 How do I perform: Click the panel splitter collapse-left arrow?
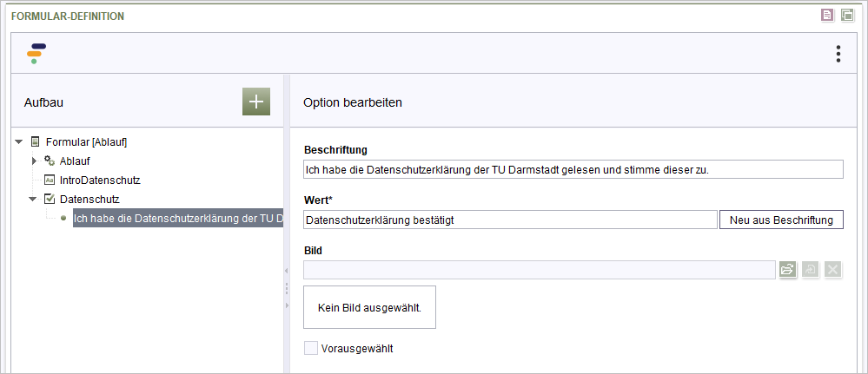click(286, 271)
